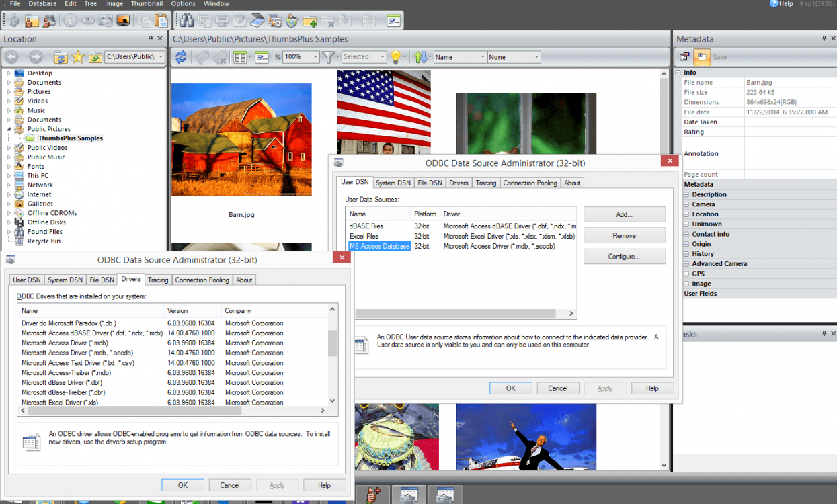Collapse the Info metadata section

pyautogui.click(x=678, y=72)
